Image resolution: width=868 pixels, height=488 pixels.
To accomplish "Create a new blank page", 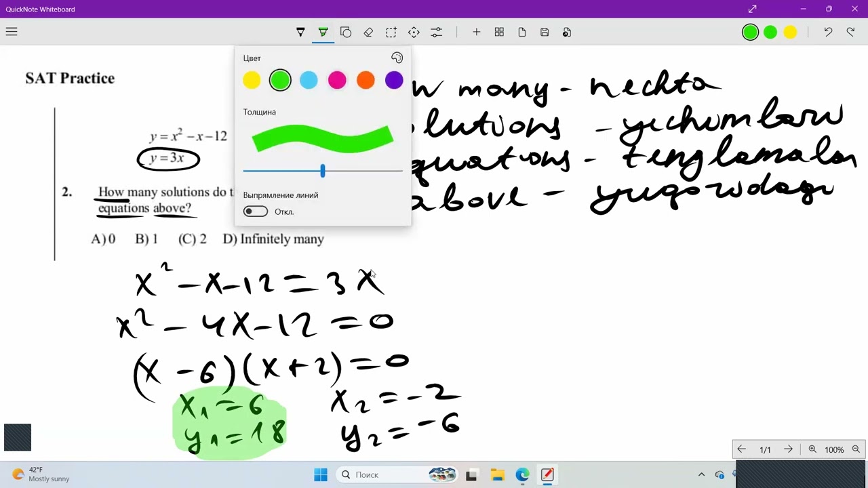I will (x=522, y=32).
